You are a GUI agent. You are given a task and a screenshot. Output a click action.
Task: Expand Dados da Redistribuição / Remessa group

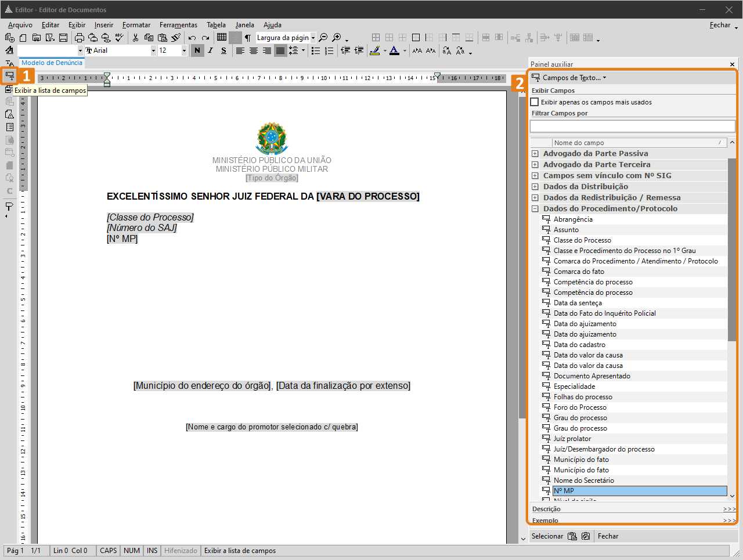[535, 198]
